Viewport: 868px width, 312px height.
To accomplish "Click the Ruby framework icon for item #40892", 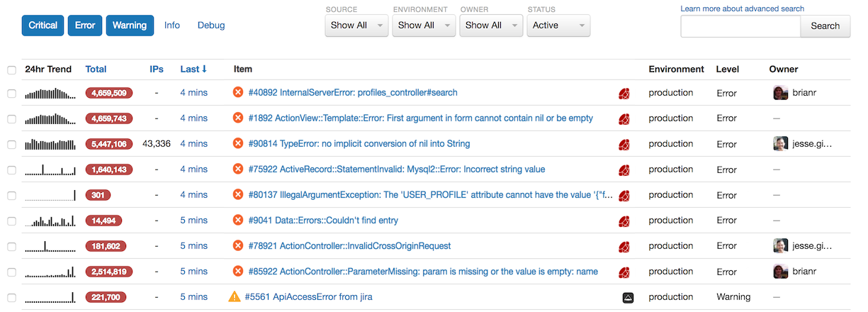I will click(x=624, y=93).
